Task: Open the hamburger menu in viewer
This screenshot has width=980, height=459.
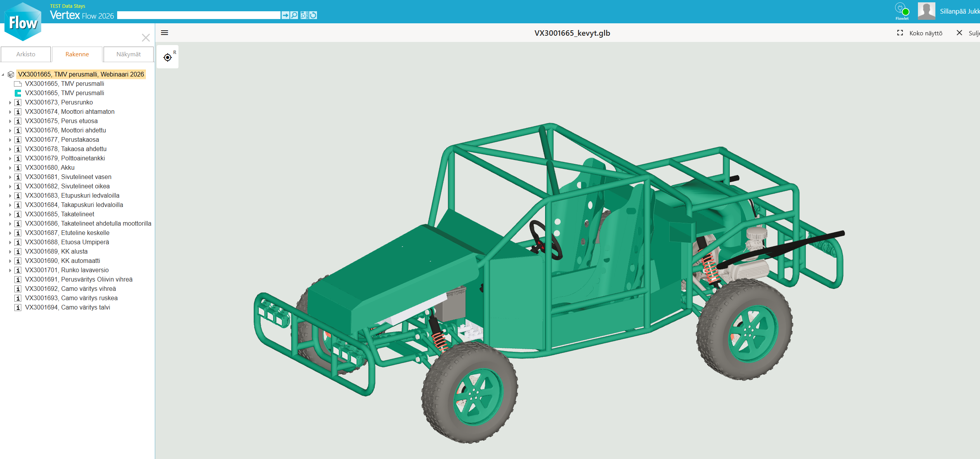Action: (164, 33)
